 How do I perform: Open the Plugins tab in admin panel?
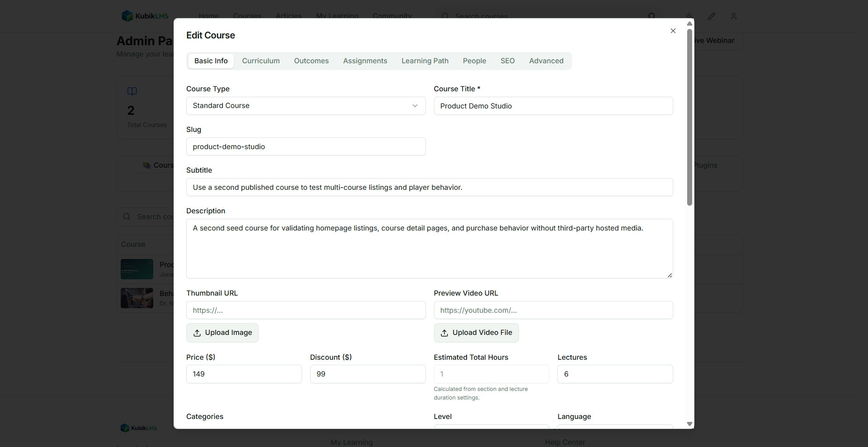(706, 165)
